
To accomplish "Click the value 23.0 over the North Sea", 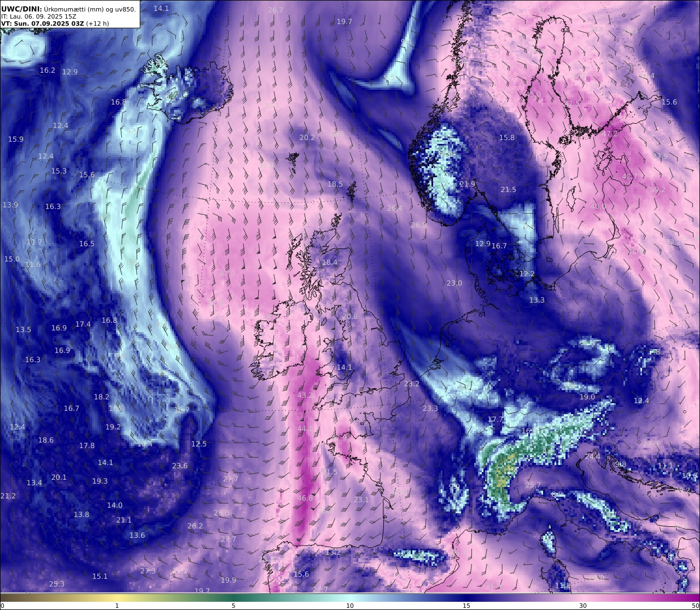I will pos(454,283).
